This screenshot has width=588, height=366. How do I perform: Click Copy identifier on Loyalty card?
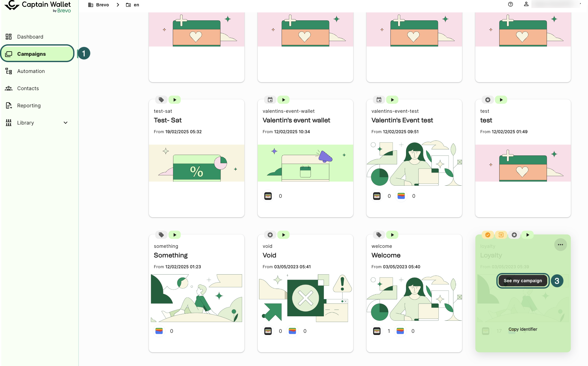tap(522, 329)
